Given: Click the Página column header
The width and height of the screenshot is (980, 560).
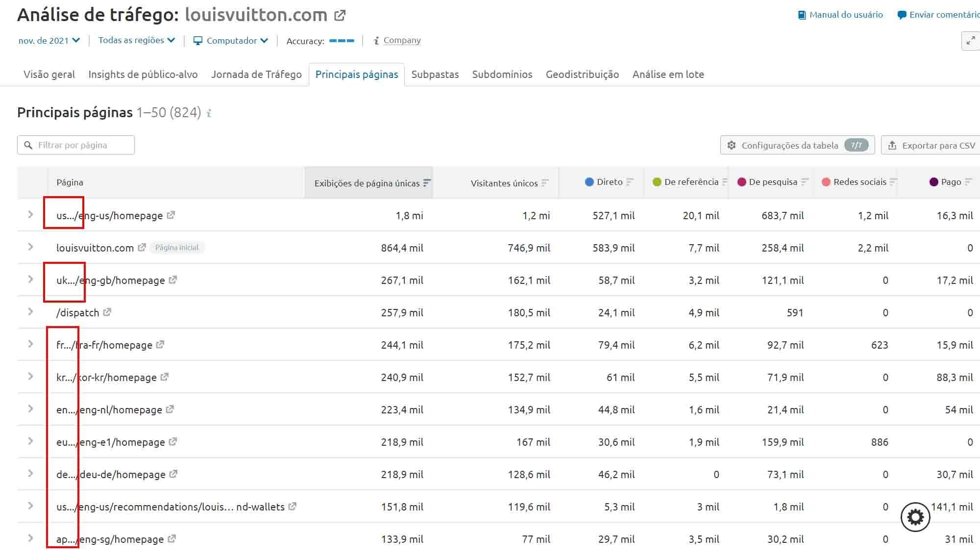Looking at the screenshot, I should pyautogui.click(x=70, y=182).
